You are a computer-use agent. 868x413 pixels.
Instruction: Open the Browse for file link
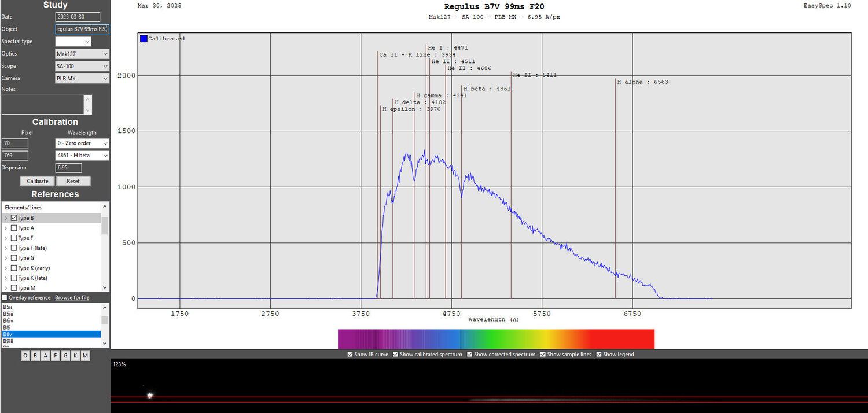point(72,297)
